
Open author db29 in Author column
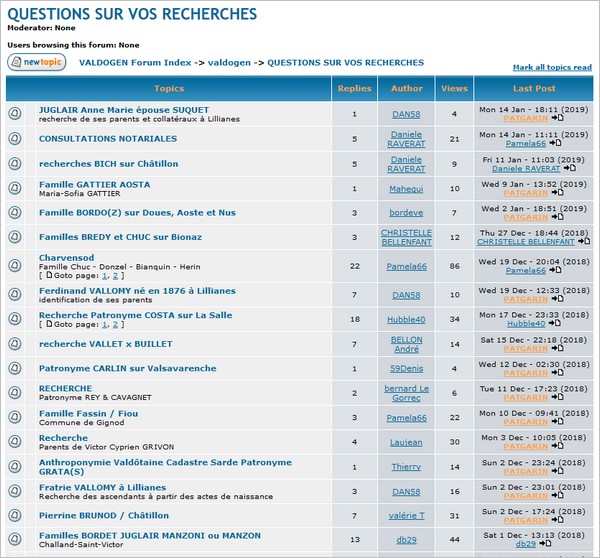(x=406, y=540)
